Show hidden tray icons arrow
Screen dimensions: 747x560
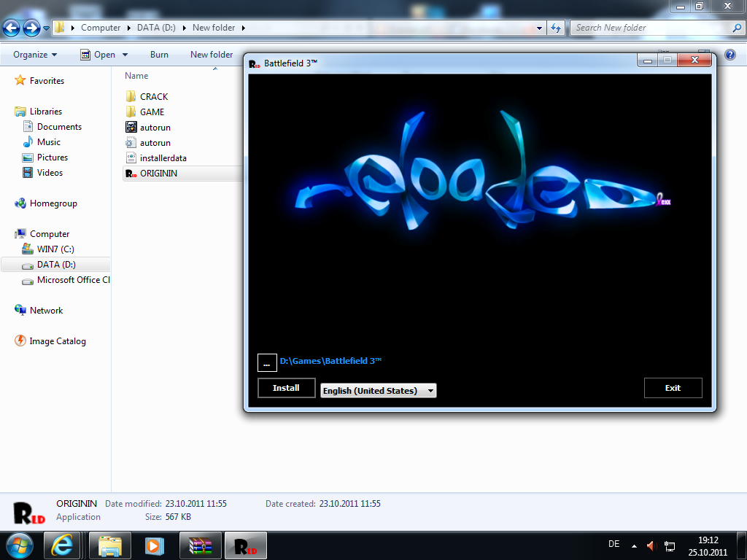[634, 545]
